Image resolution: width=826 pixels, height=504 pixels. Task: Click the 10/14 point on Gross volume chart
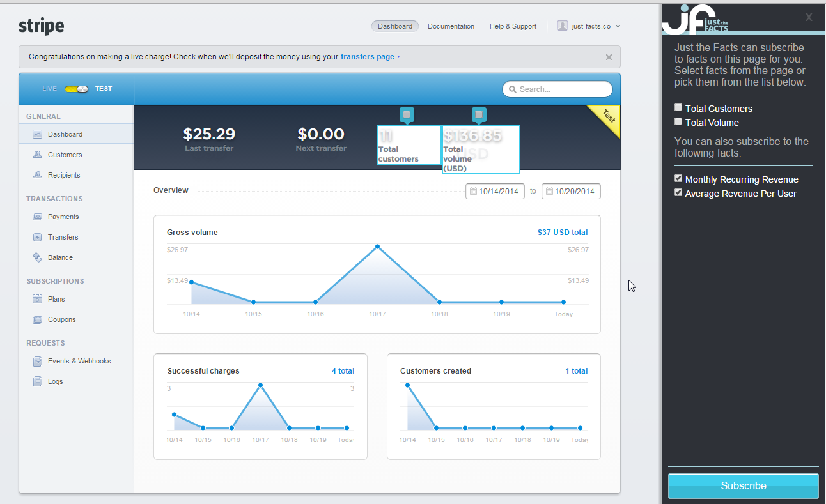tap(191, 282)
